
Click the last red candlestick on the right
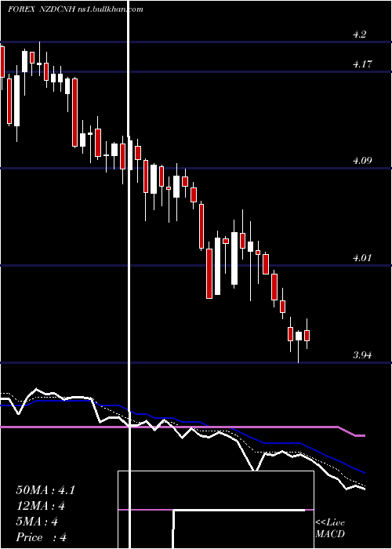307,336
